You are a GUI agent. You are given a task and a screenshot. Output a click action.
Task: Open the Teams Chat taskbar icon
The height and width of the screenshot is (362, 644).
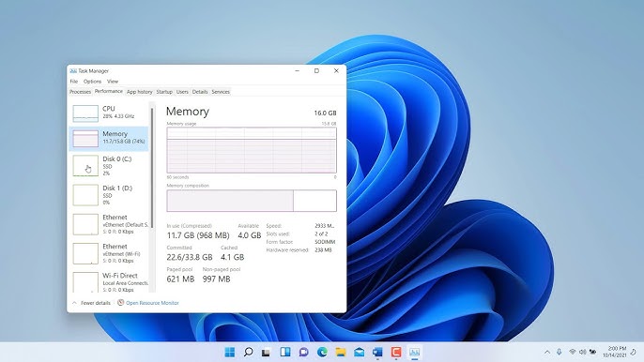(x=303, y=352)
